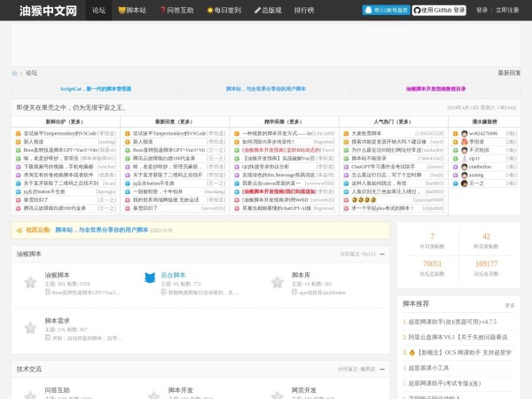Open the emoji-only hot post row
Screen dimensions: 532x399
click(364, 199)
